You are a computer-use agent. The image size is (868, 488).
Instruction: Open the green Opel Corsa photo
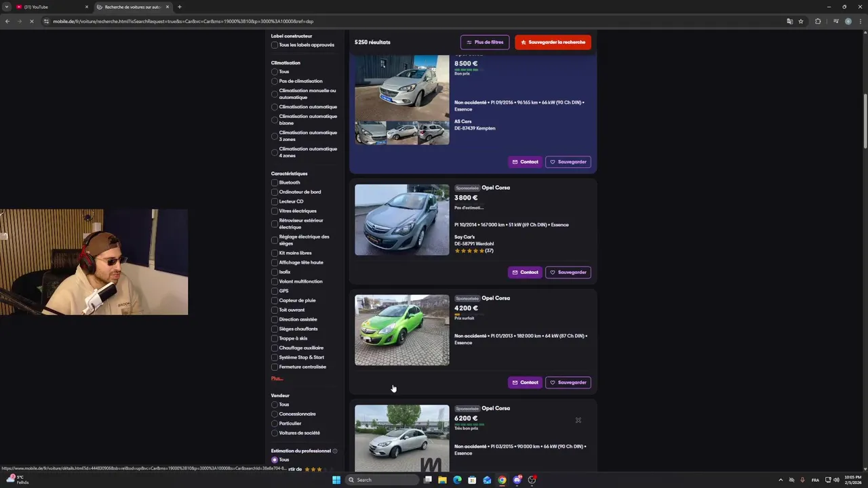point(401,330)
